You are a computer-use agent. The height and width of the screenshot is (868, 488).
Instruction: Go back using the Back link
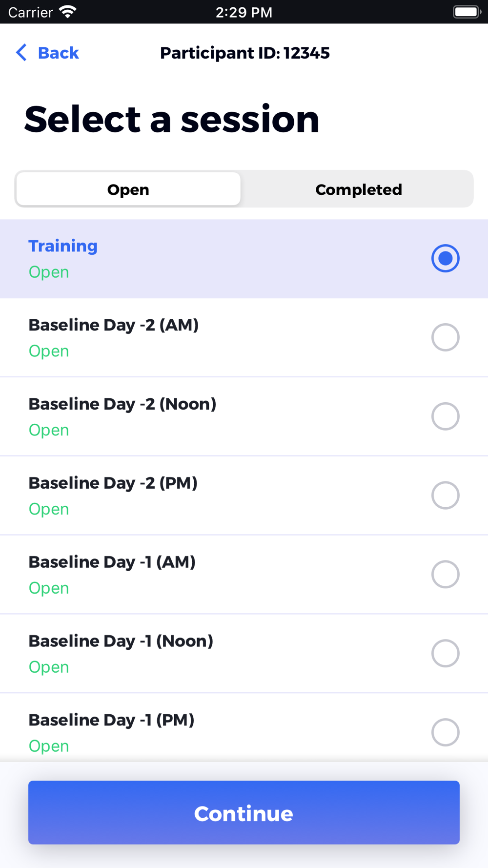(58, 53)
